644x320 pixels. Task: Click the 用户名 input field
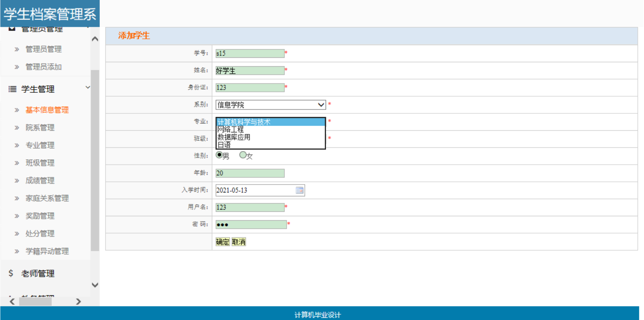(250, 207)
